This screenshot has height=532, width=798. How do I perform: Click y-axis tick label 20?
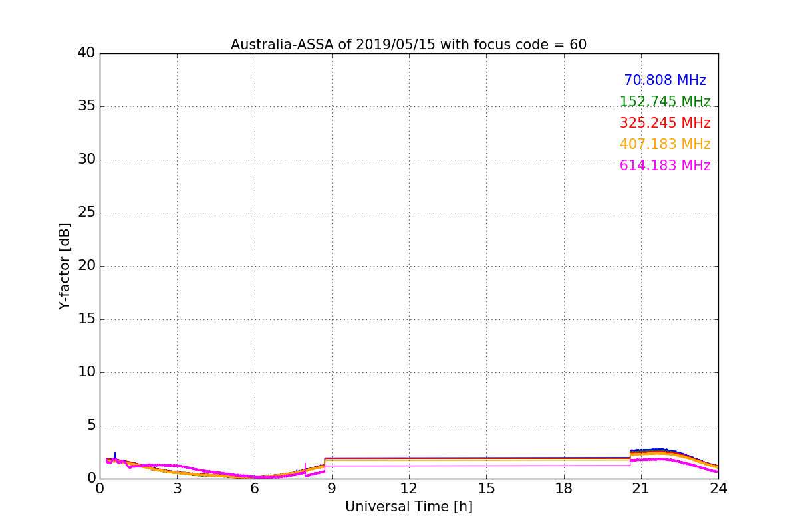pyautogui.click(x=86, y=266)
